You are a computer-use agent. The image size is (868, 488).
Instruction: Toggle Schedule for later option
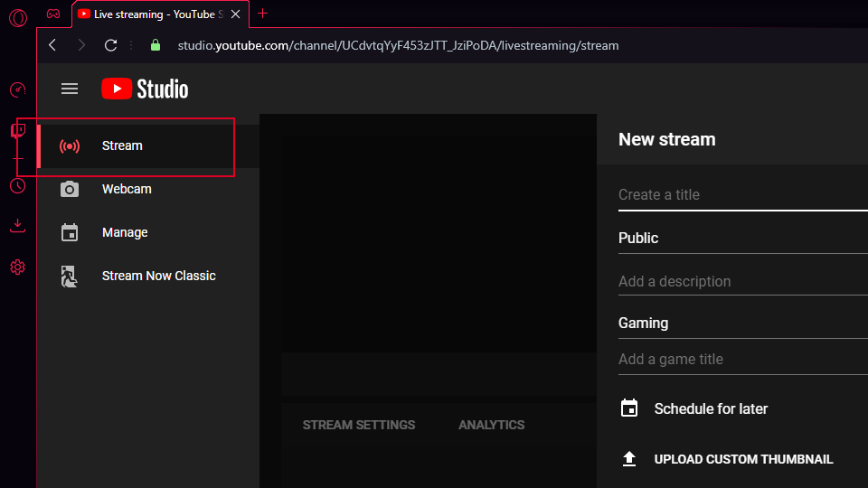click(711, 408)
